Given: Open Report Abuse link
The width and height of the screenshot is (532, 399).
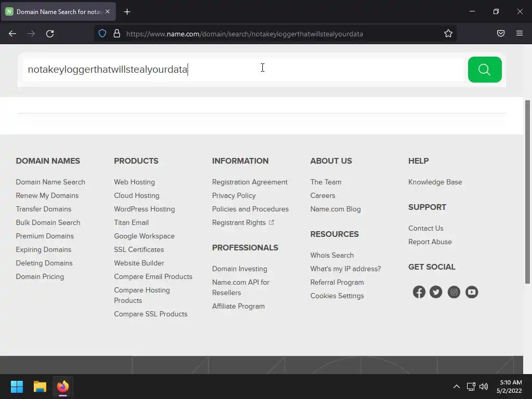Looking at the screenshot, I should [430, 242].
